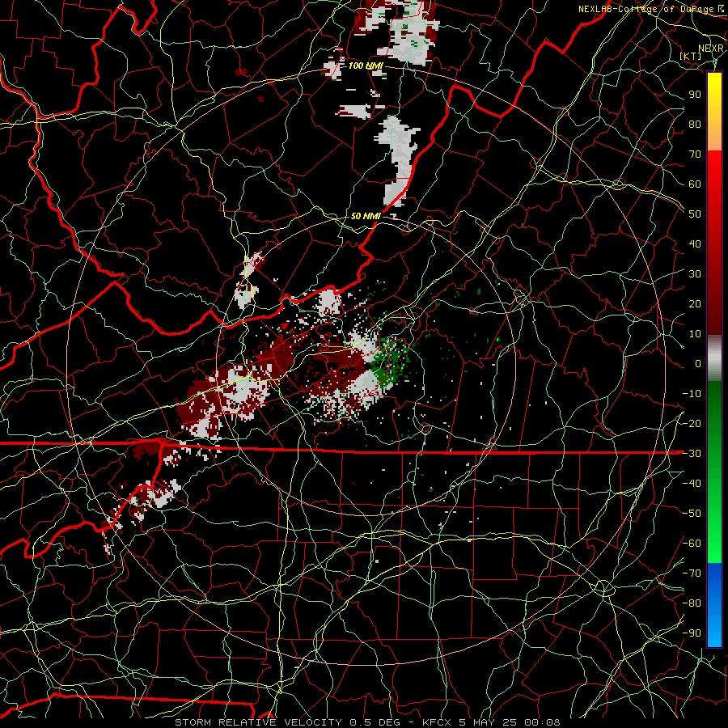Click the 40 value on velocity scale

click(x=695, y=244)
